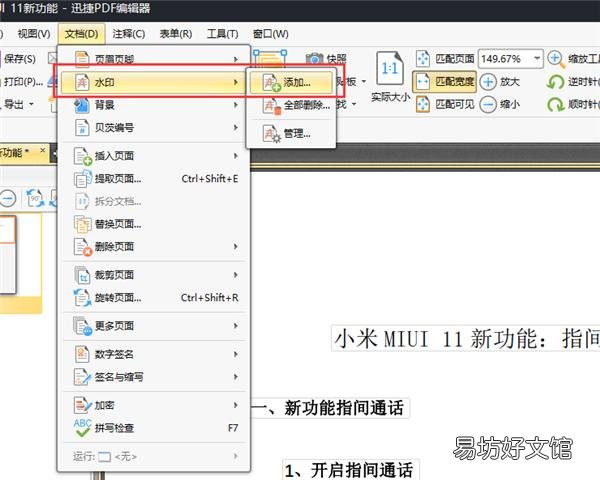This screenshot has height=480, width=600.
Task: Expand the 贝茨编号 submenu arrow
Action: click(236, 127)
